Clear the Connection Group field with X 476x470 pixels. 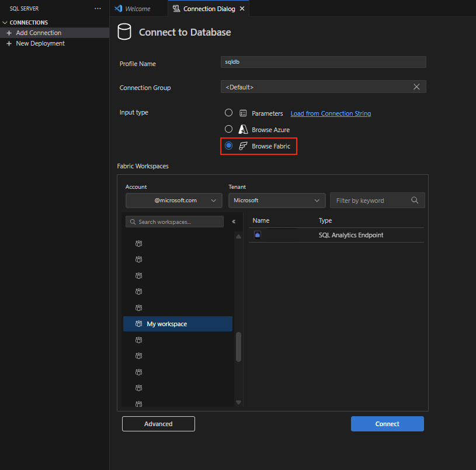coord(416,87)
